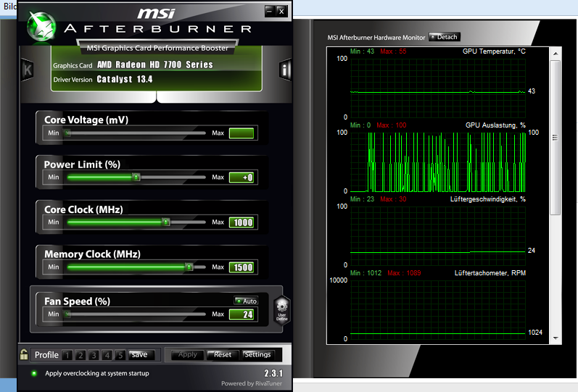Close the Afterburner window

281,11
